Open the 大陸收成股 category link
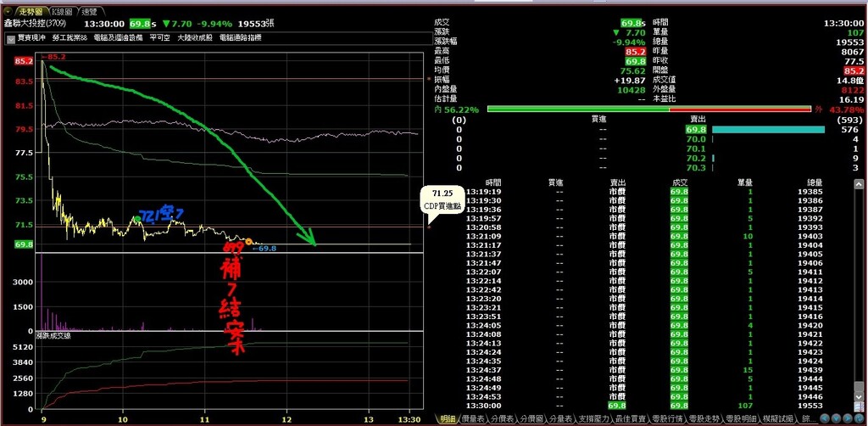 pyautogui.click(x=194, y=38)
